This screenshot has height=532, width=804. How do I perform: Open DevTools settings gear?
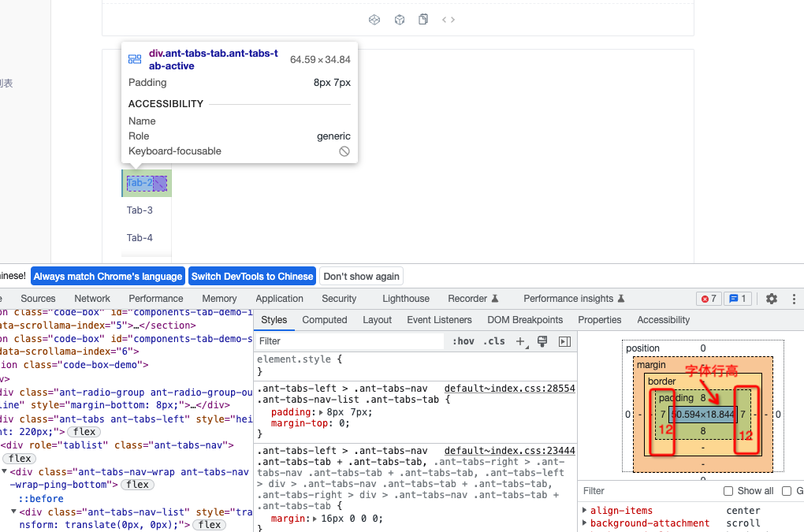tap(771, 298)
